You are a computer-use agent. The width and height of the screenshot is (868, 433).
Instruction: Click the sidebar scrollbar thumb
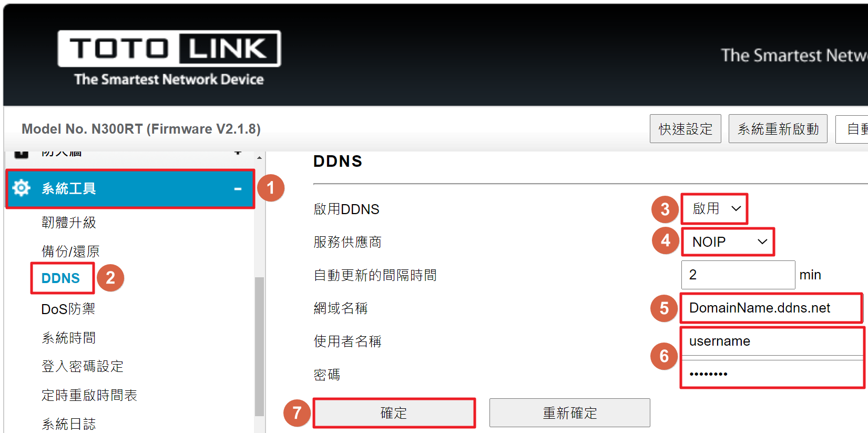(x=260, y=346)
